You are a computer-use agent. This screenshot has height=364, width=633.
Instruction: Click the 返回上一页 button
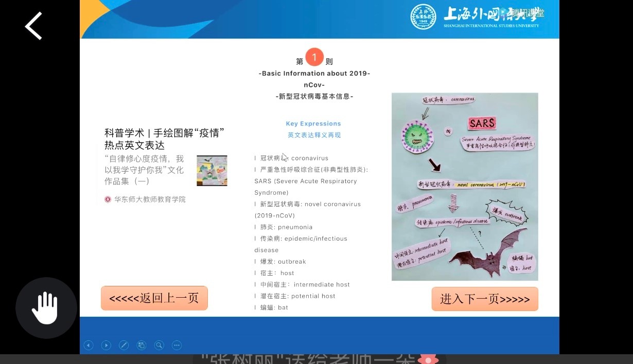(x=154, y=298)
